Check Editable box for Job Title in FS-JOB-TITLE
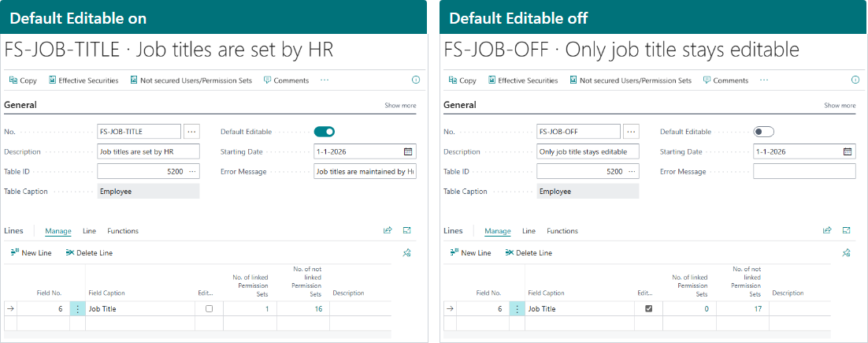 click(x=210, y=308)
